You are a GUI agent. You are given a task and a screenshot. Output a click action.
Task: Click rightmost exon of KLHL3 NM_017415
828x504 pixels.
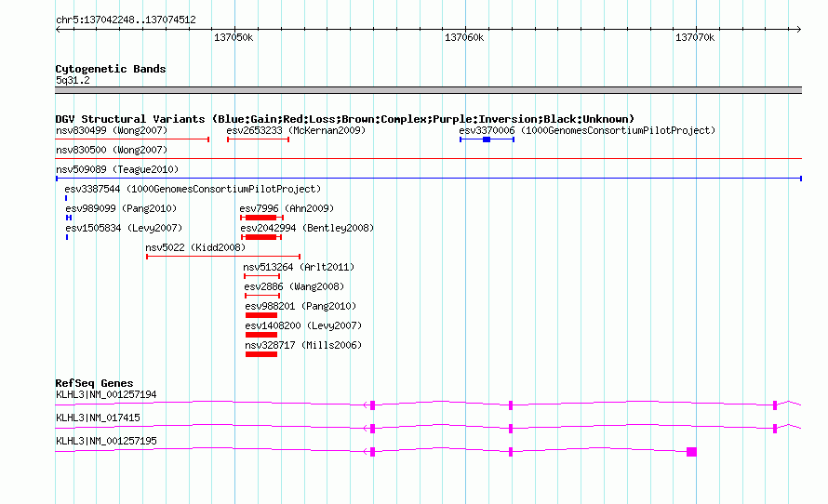(775, 429)
